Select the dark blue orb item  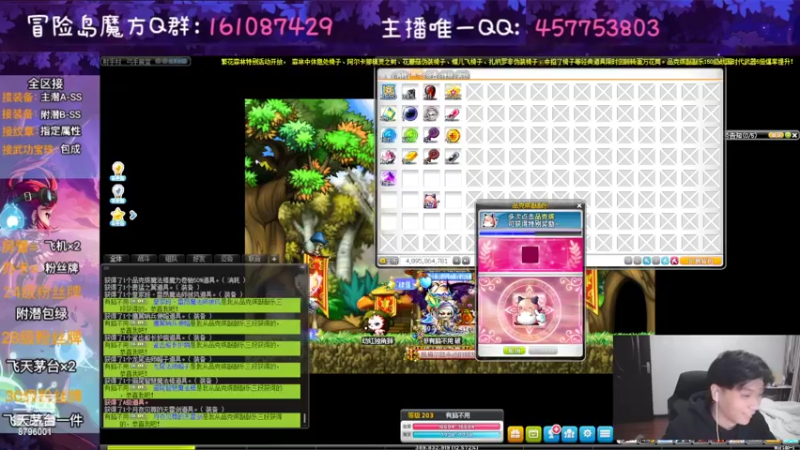410,114
